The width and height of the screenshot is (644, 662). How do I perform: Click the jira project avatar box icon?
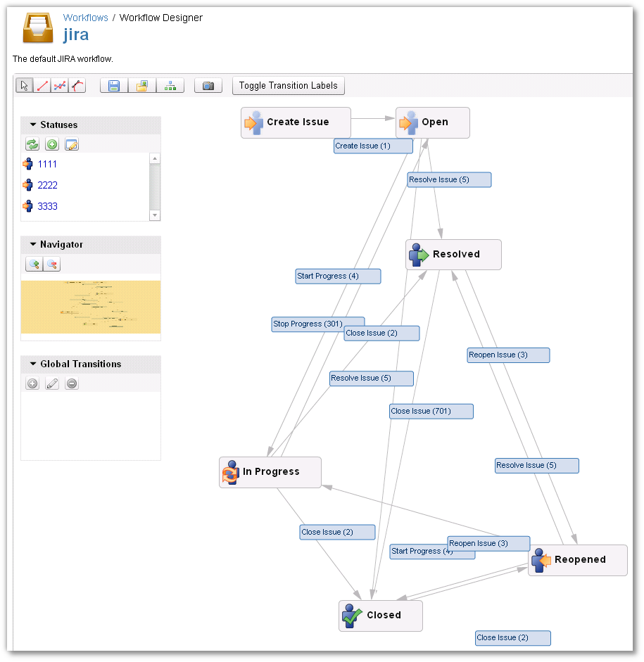[x=38, y=28]
